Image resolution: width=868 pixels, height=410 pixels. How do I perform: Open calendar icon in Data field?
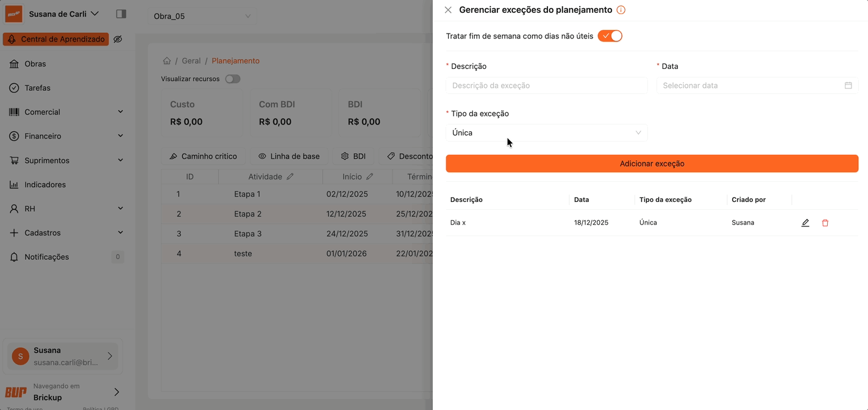pos(848,85)
